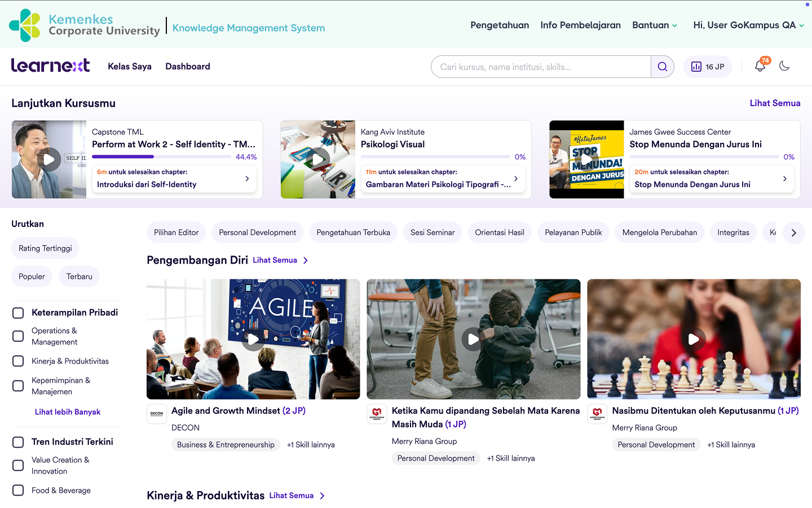Click the Business & Entrepreneurship skill tag
Screen dimensions: 812x508
tap(226, 445)
